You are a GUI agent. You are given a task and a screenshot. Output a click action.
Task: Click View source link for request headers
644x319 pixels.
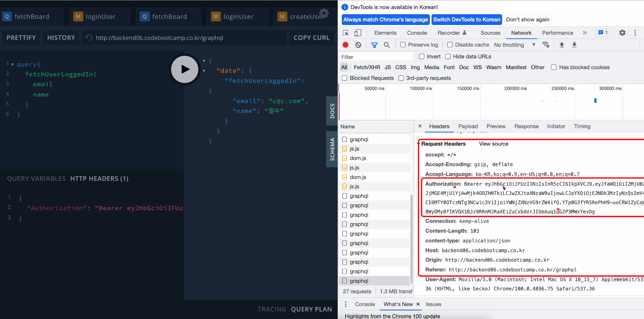coord(493,144)
